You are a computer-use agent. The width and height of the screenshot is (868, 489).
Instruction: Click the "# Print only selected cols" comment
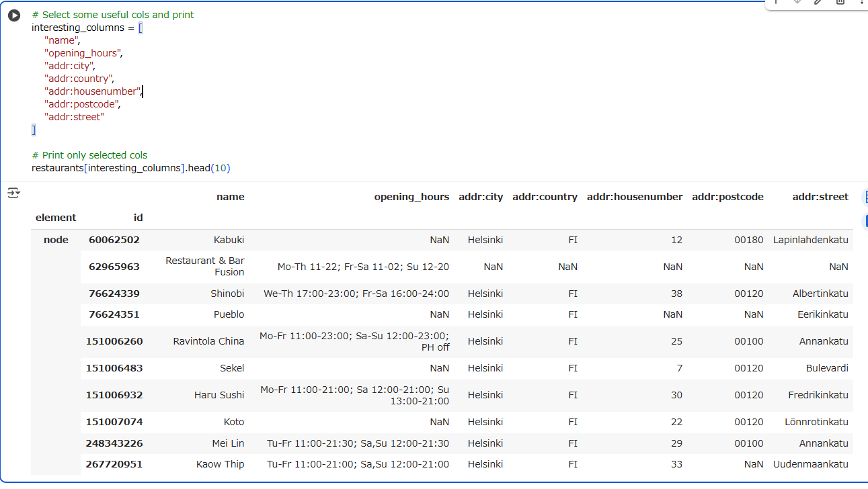click(x=89, y=155)
